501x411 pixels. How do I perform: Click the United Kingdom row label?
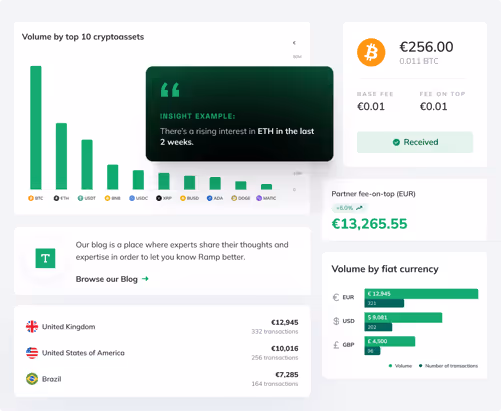tap(69, 327)
